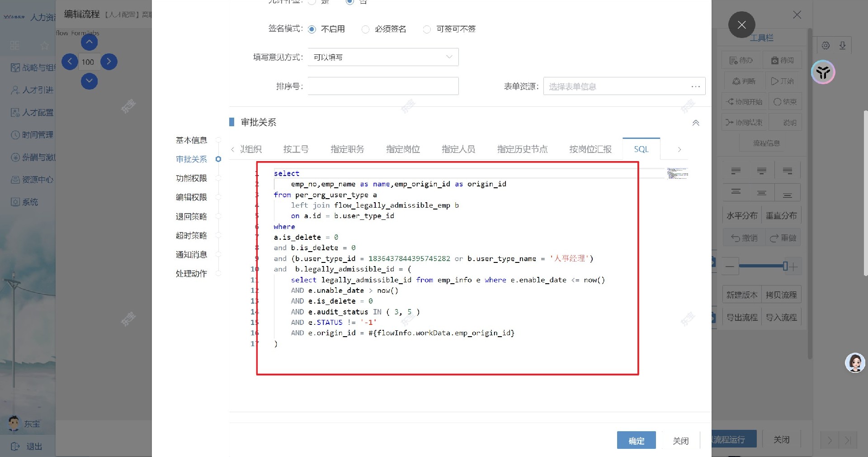The image size is (868, 457).
Task: Open the 填写意见方式 dropdown
Action: 383,57
